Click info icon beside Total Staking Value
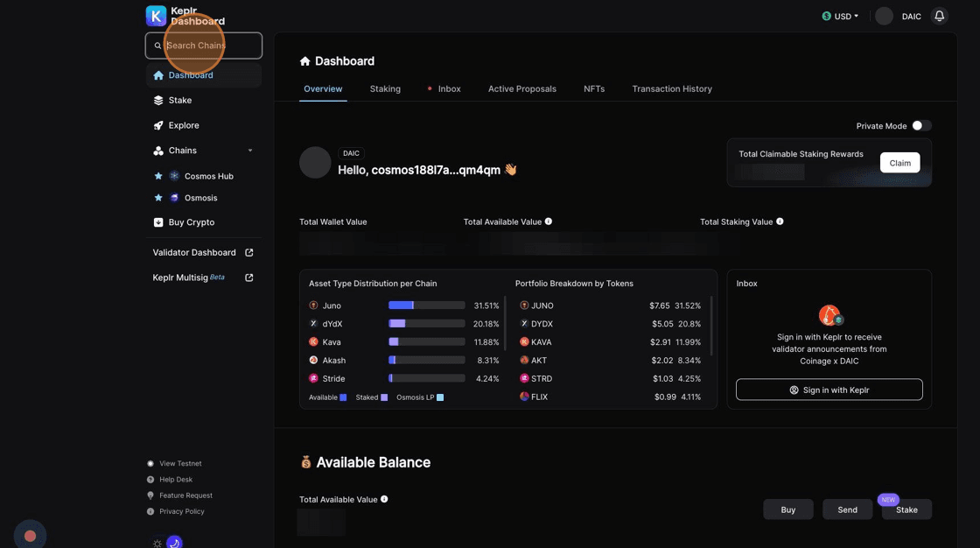 point(780,221)
